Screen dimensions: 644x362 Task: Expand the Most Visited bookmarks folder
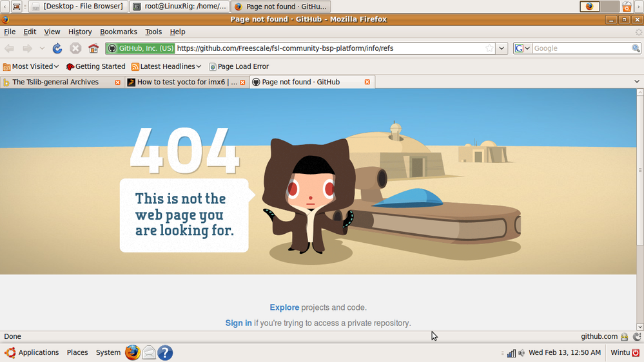click(31, 66)
